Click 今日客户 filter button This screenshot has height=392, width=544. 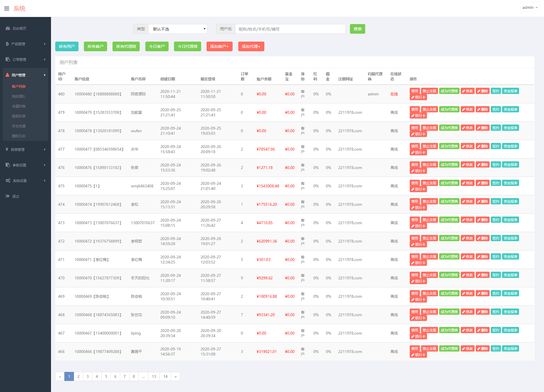157,46
